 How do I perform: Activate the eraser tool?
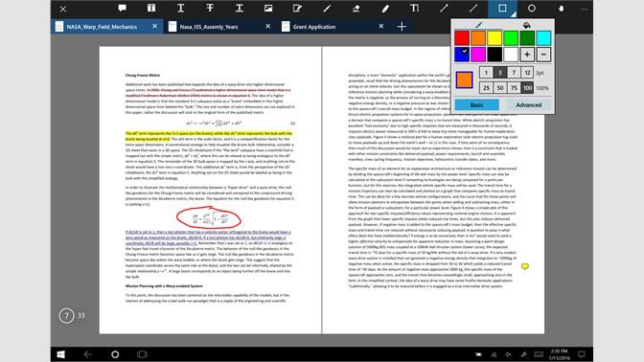point(356,9)
